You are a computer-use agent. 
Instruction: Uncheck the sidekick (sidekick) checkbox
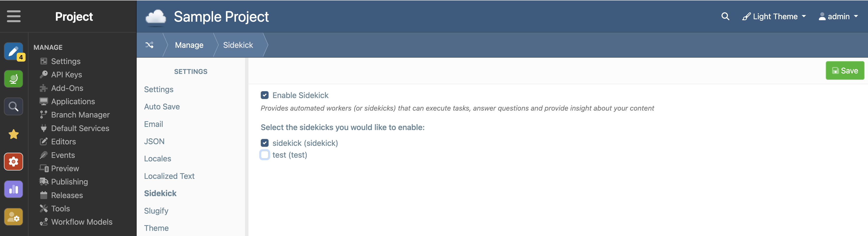point(264,143)
